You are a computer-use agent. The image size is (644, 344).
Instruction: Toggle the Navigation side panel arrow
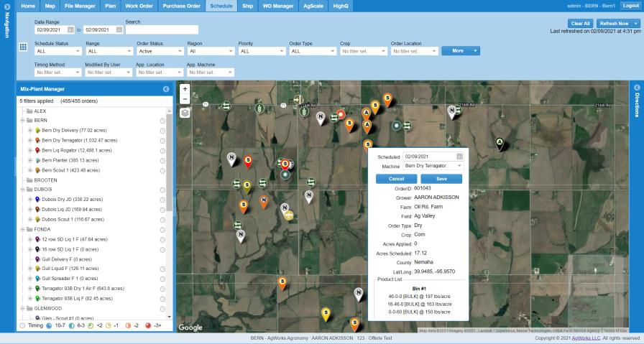coord(6,7)
